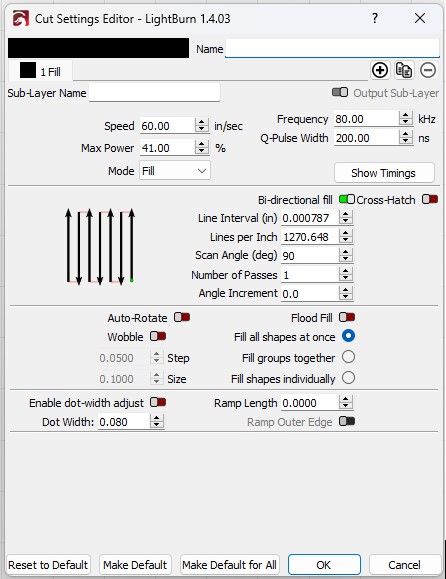446x579 pixels.
Task: Click the duplicate sub-layer icon
Action: pyautogui.click(x=404, y=70)
